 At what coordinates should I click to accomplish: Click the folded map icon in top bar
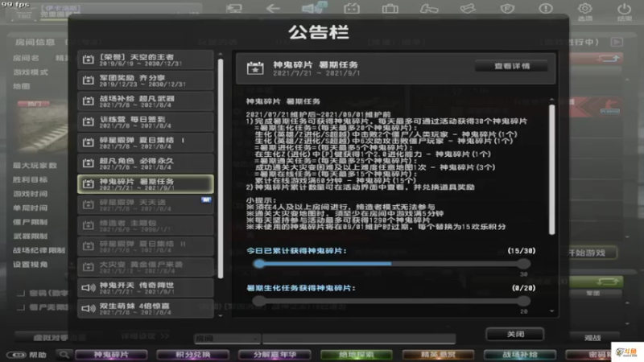coord(468,8)
